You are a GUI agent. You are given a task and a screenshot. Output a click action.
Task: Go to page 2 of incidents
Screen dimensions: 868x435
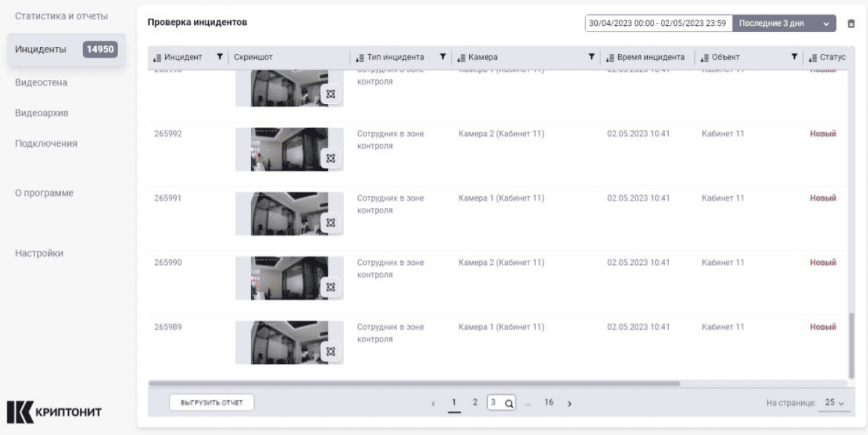[475, 403]
